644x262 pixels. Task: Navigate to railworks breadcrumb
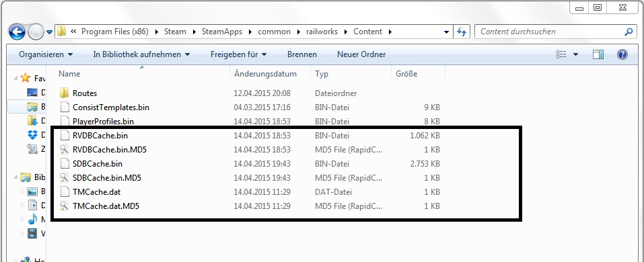click(x=322, y=32)
